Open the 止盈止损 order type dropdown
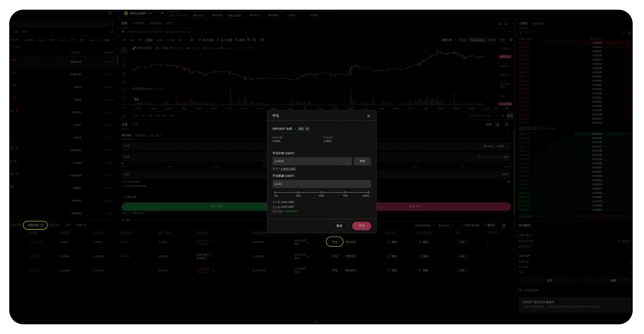Screen dimensions: 644x334 coord(155,135)
